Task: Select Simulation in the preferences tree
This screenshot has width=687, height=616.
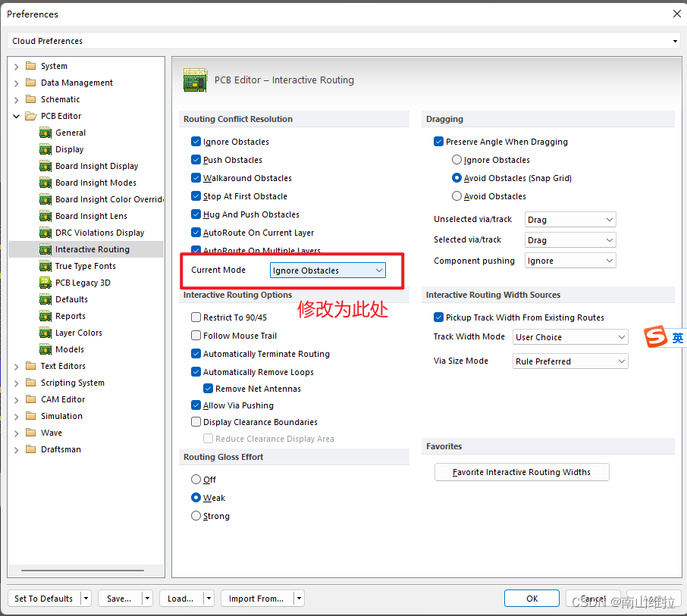Action: tap(61, 416)
